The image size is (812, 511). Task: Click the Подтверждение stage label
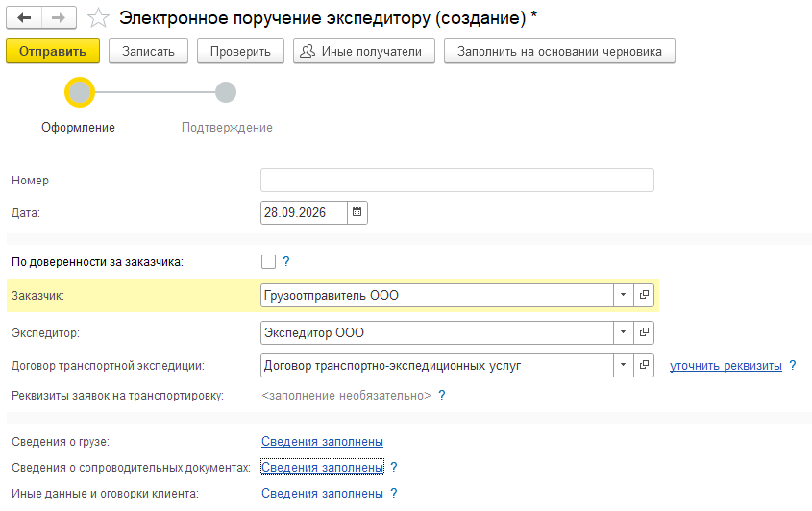pos(227,128)
